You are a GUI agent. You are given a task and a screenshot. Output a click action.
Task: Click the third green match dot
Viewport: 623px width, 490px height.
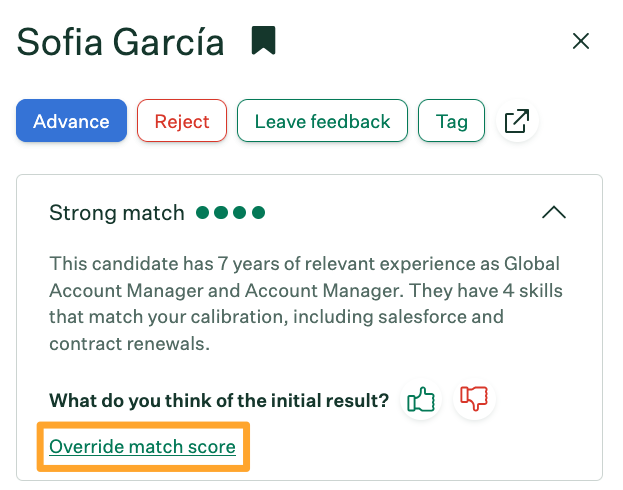pyautogui.click(x=240, y=213)
